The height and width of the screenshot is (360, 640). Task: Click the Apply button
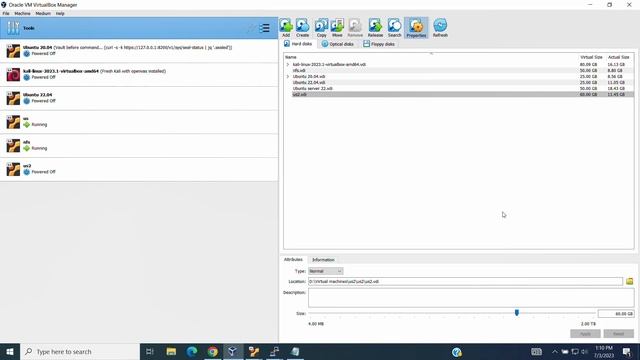[585, 333]
